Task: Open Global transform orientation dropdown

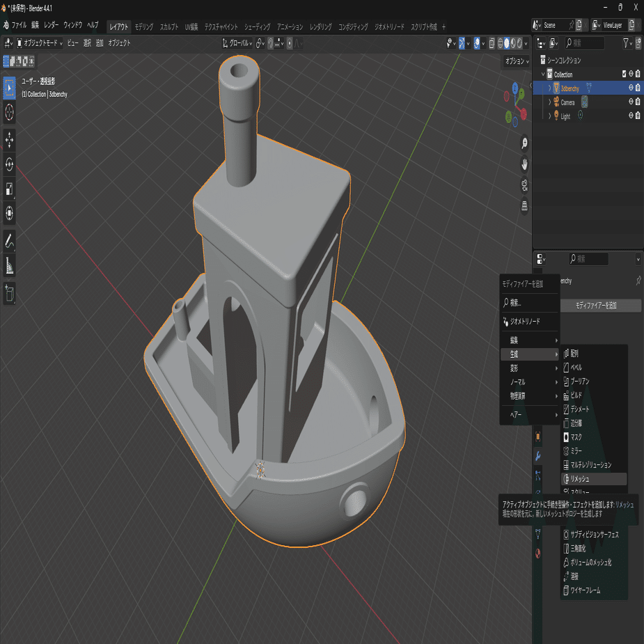Action: coord(237,43)
